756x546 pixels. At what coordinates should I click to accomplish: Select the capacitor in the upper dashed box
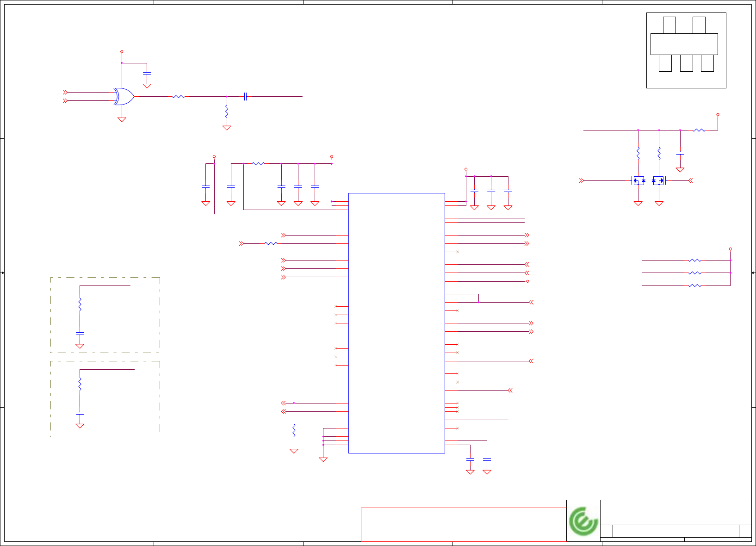80,333
